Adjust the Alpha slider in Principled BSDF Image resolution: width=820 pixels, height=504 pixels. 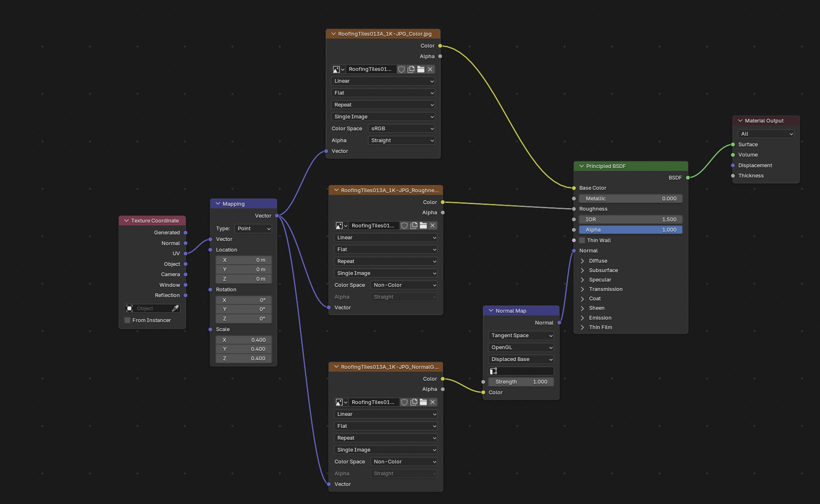pyautogui.click(x=631, y=230)
